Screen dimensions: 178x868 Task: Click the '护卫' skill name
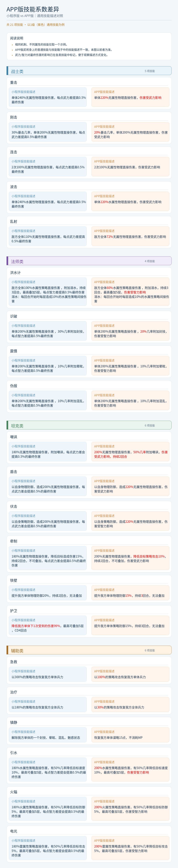click(x=14, y=611)
